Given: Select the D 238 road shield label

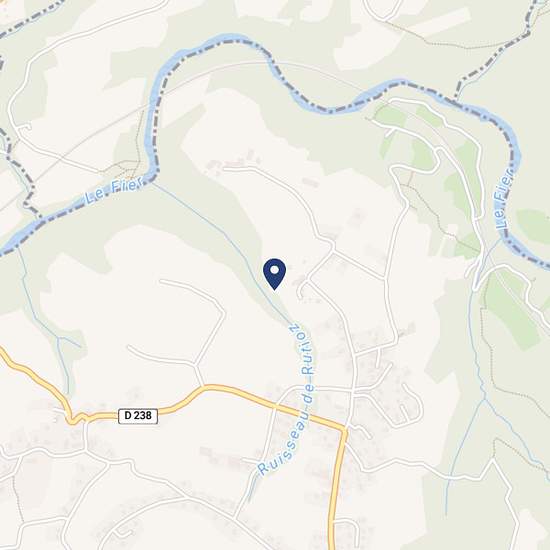Looking at the screenshot, I should pos(138,416).
